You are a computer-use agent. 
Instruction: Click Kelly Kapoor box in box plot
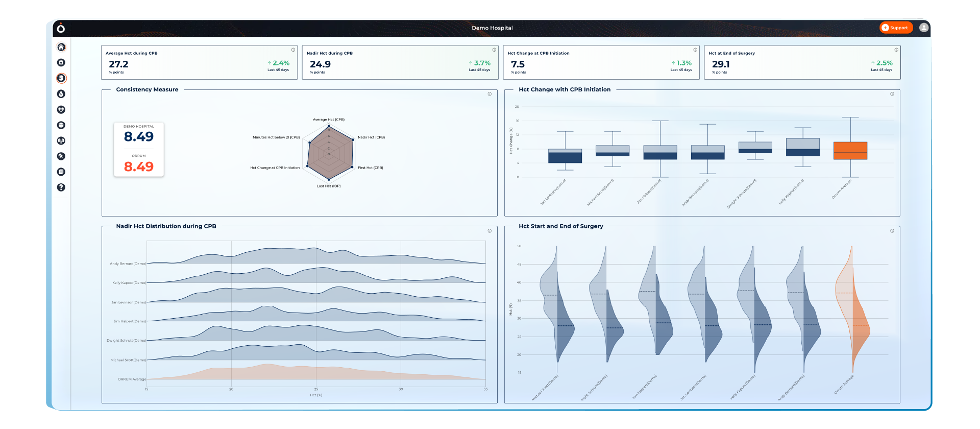[803, 147]
